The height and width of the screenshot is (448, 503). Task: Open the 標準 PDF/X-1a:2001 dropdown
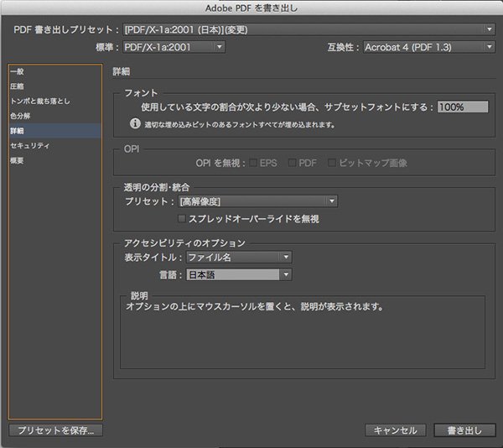(174, 47)
